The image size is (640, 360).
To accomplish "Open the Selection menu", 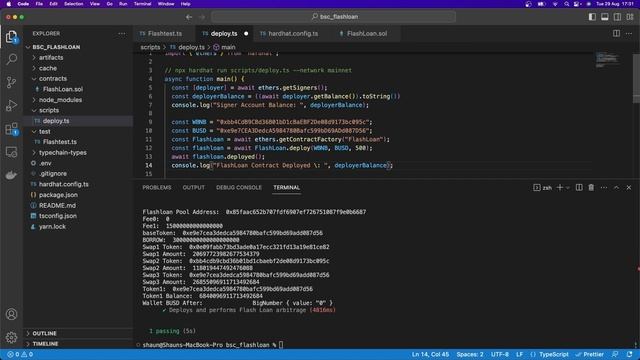I will 73,4.
